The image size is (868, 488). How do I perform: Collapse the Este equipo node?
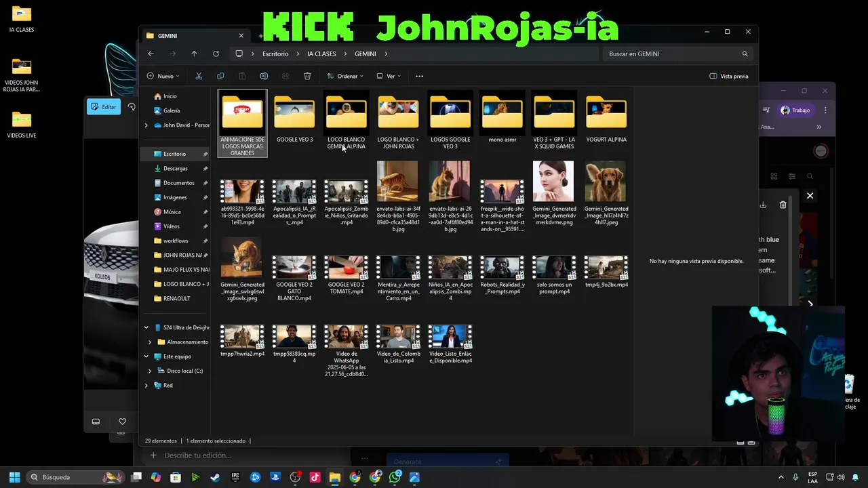click(x=146, y=357)
